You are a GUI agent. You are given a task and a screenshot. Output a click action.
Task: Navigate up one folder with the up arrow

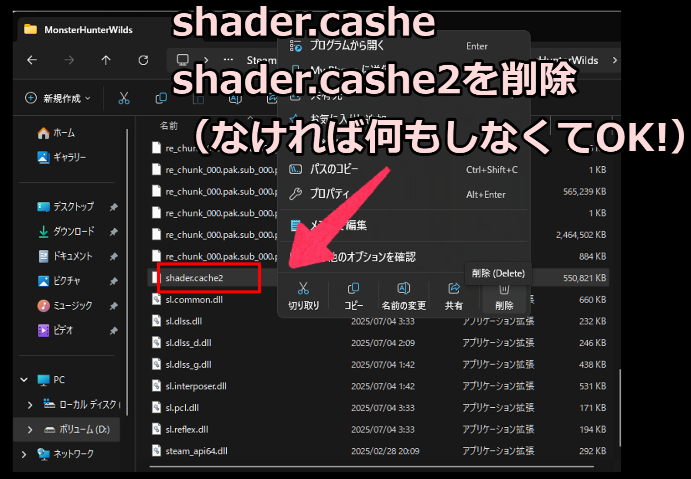[x=106, y=60]
